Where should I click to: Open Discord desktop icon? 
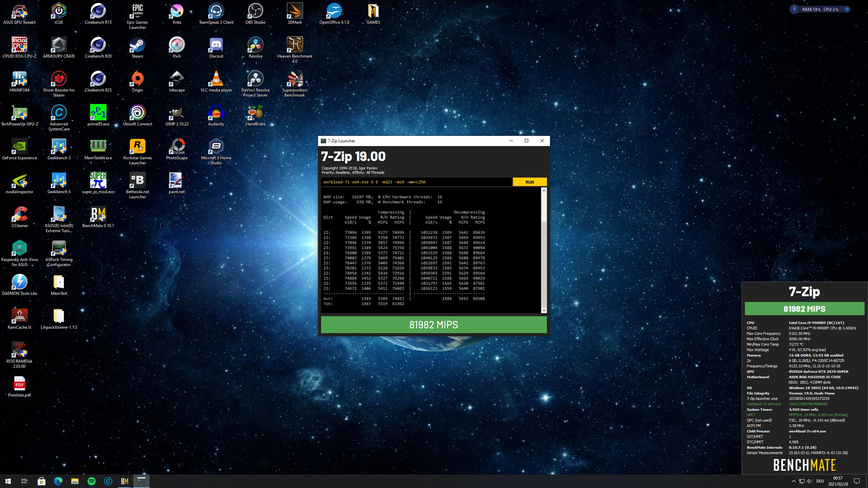coord(216,48)
